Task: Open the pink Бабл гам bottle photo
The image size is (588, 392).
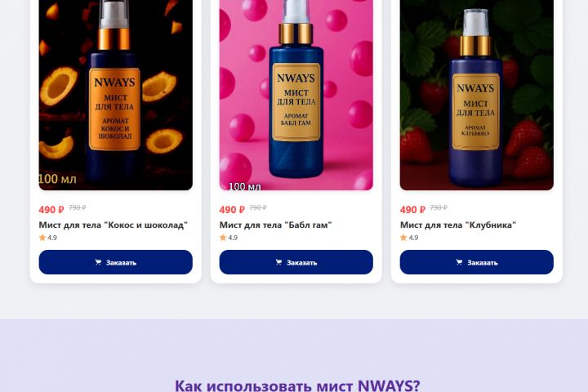Action: pyautogui.click(x=296, y=95)
